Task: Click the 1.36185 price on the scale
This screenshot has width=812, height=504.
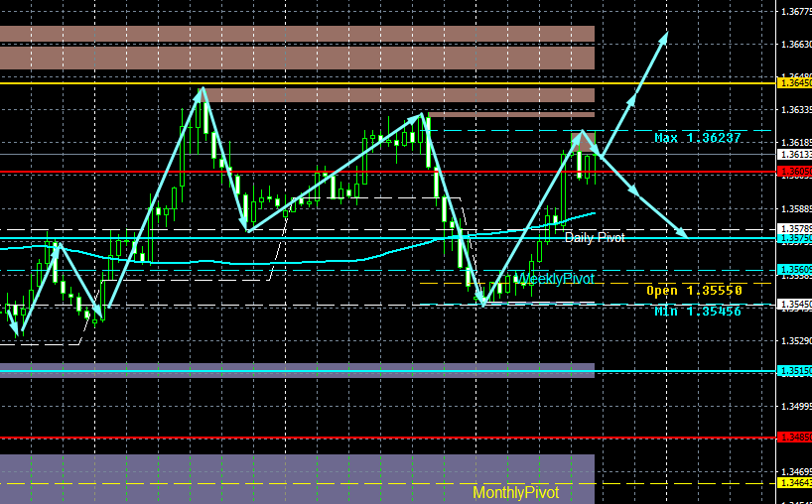Action: tap(796, 142)
